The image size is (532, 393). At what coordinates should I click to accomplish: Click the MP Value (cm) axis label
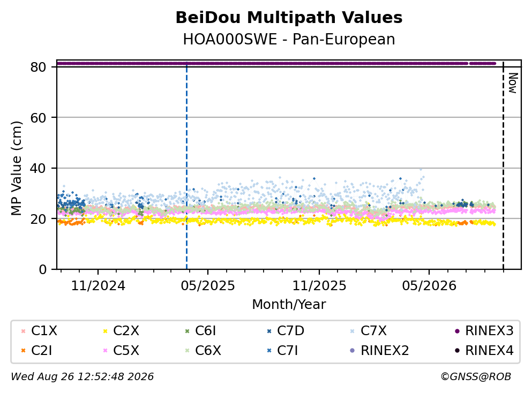[x=16, y=168]
